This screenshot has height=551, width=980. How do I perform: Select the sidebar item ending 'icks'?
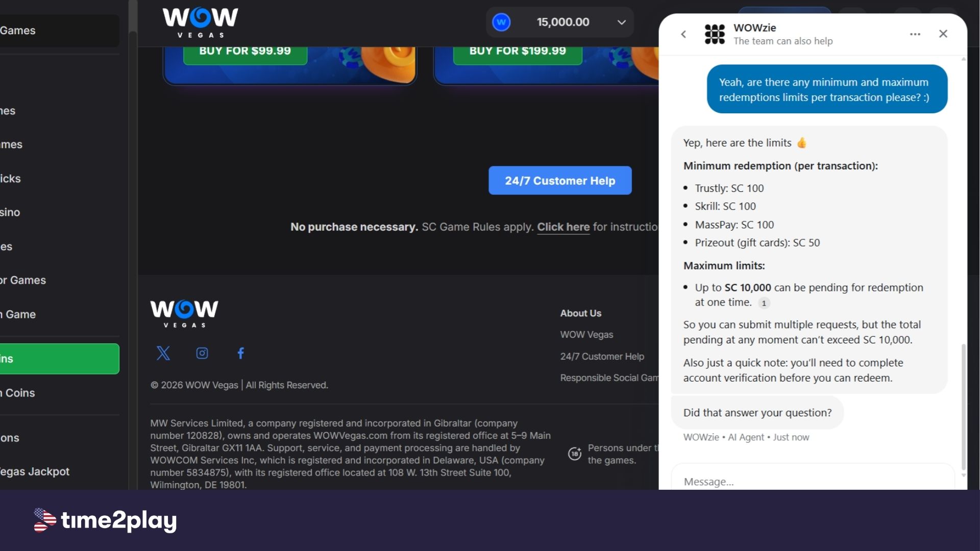pyautogui.click(x=60, y=179)
